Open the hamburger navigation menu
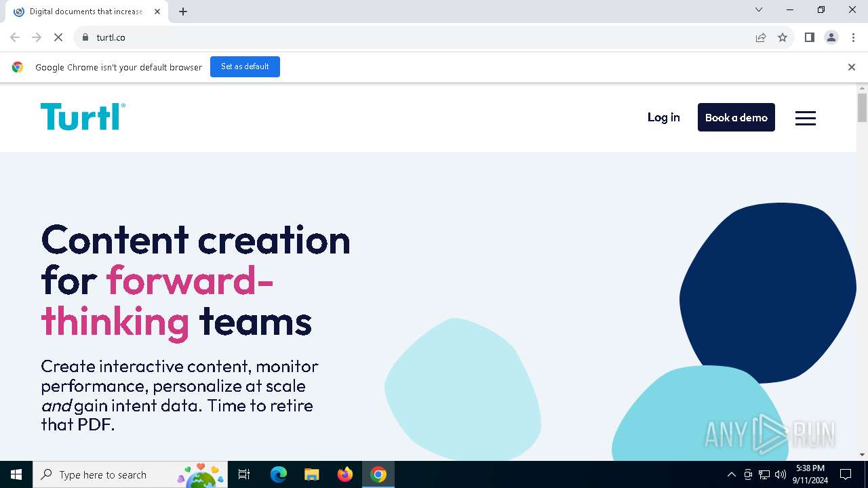Viewport: 868px width, 488px height. (805, 118)
